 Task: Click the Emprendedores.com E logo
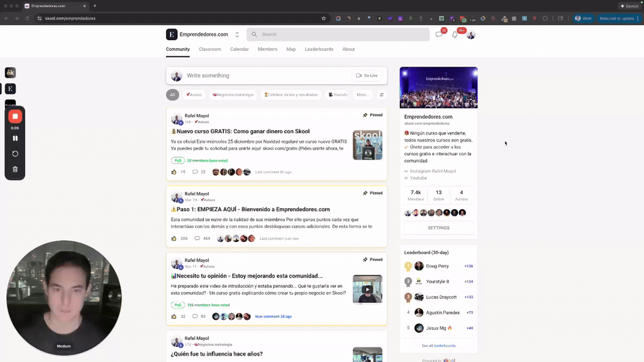click(172, 35)
